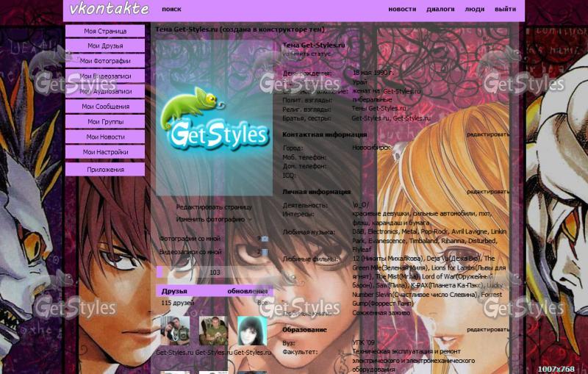Open диалоги in the top bar
The height and width of the screenshot is (374, 588).
440,9
